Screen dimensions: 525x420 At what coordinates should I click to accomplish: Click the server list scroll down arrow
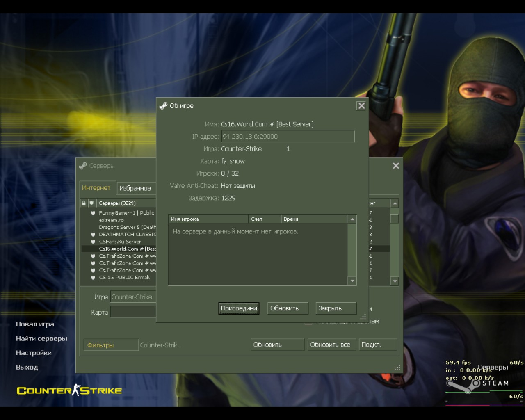click(x=395, y=281)
